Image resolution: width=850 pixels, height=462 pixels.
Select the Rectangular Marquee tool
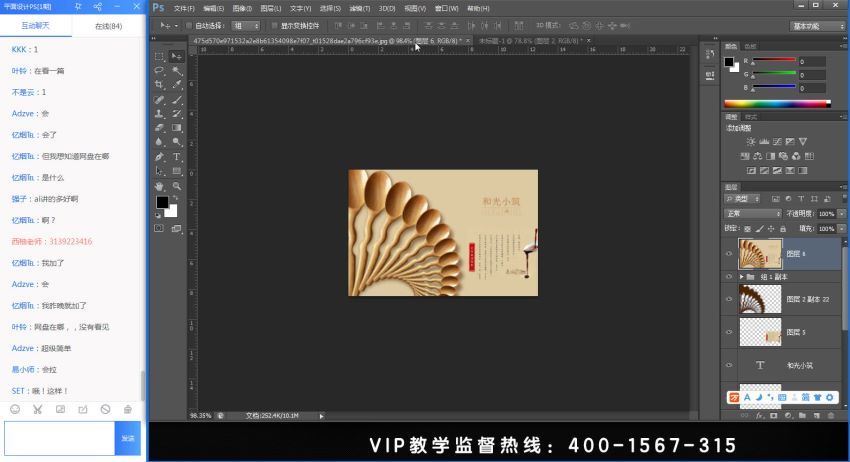[x=159, y=56]
